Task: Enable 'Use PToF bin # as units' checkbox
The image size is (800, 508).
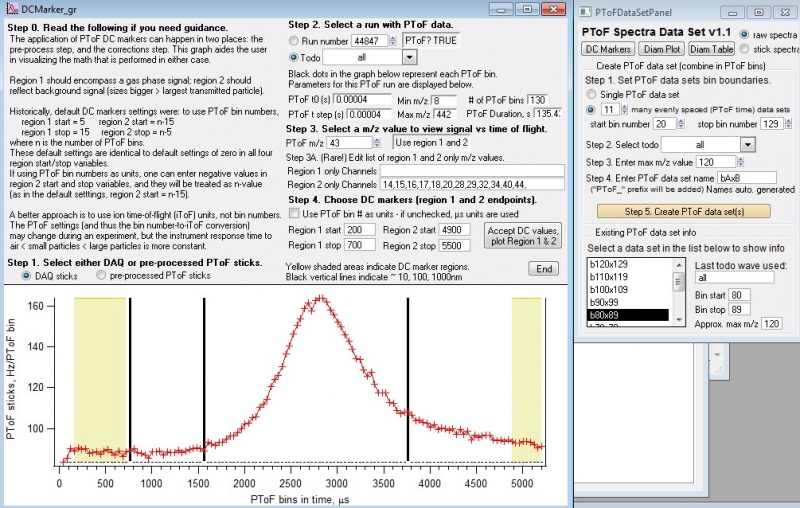Action: [x=294, y=213]
